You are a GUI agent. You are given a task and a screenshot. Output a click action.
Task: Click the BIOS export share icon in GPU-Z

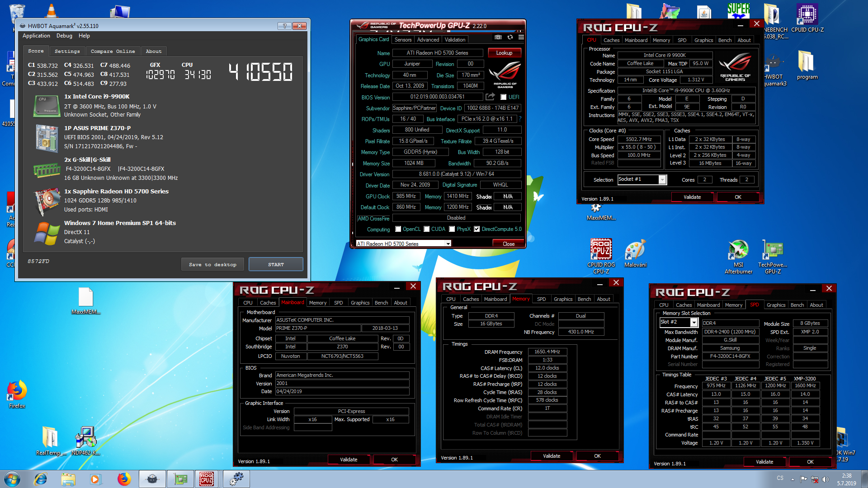[490, 97]
